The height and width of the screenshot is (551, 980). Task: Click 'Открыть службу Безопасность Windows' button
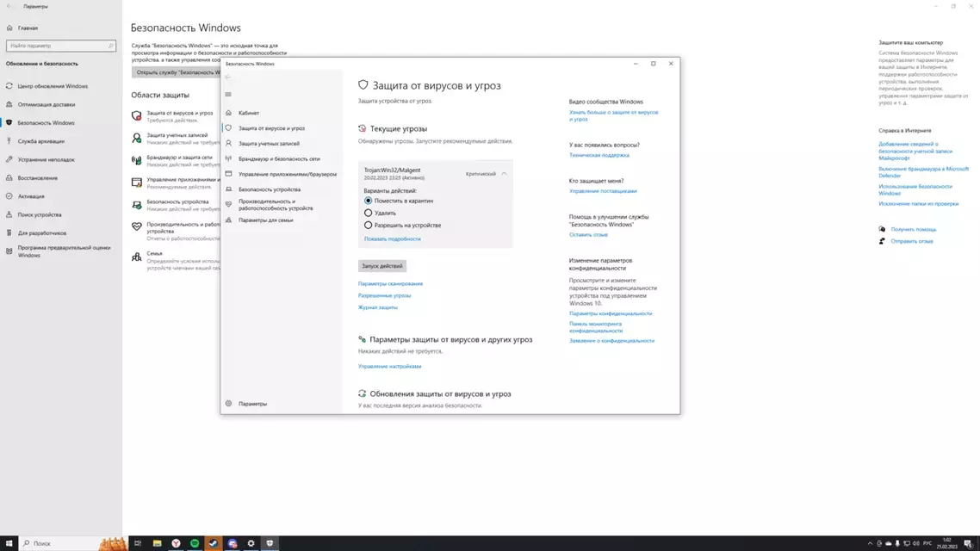click(177, 72)
